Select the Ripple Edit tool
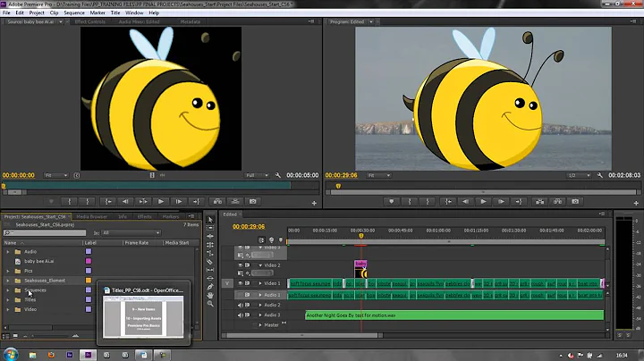Viewport: 644px width, 361px height. (210, 236)
